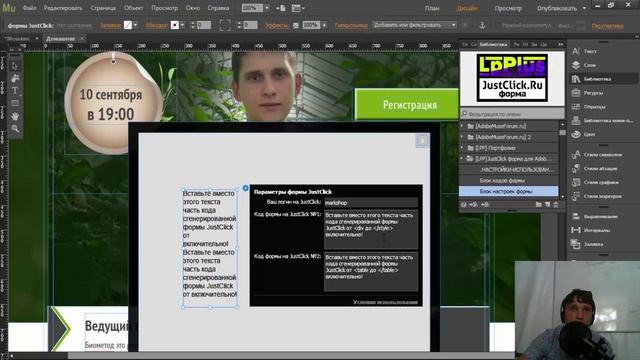Viewport: 640px width, 360px height.
Task: Open the Опубликовать dropdown arrow
Action: (584, 8)
